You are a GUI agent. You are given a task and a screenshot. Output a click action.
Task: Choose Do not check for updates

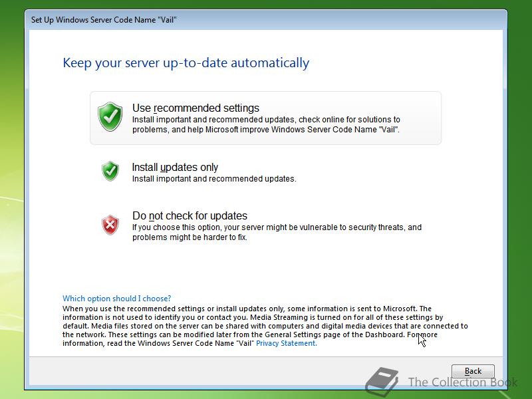click(190, 215)
